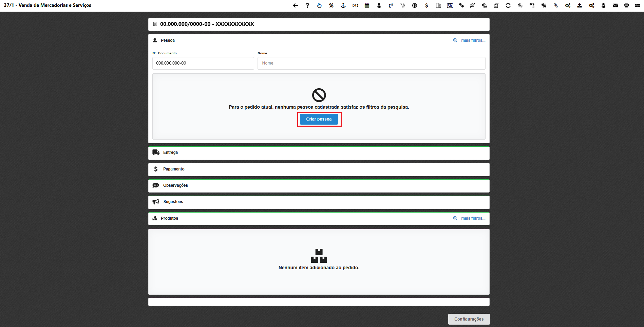Click the Nome input field
Screen dimensions: 644x327
pyautogui.click(x=371, y=63)
